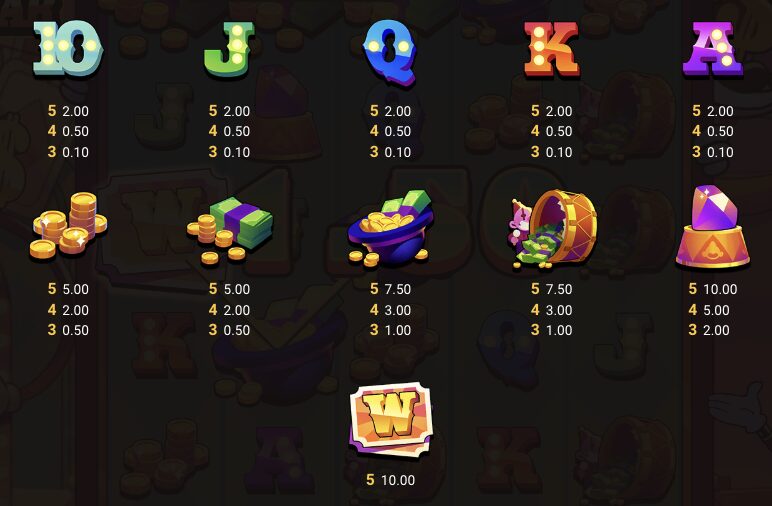Select top hat 5 pays 7.50 value
The height and width of the screenshot is (506, 772).
click(x=390, y=289)
